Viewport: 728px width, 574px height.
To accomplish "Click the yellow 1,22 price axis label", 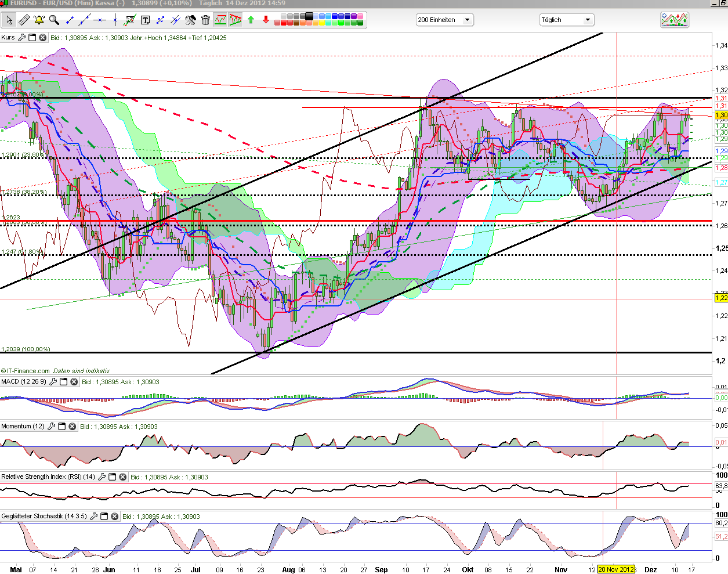I will click(721, 298).
